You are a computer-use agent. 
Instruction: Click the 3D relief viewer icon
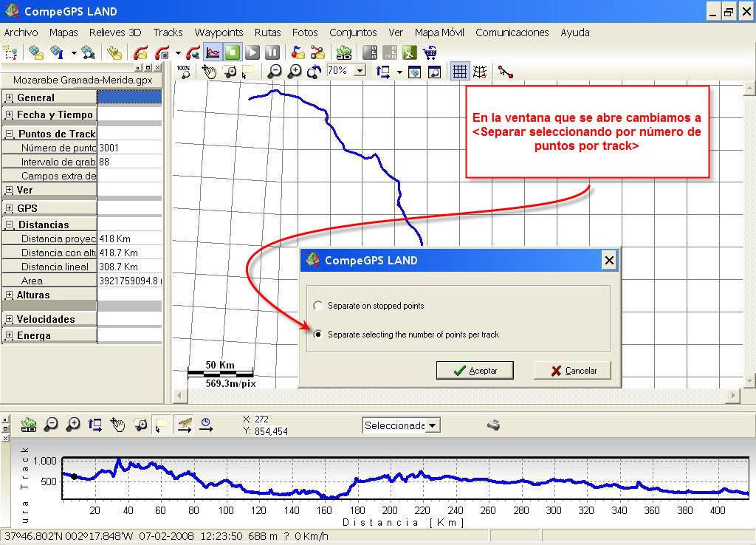[x=344, y=52]
